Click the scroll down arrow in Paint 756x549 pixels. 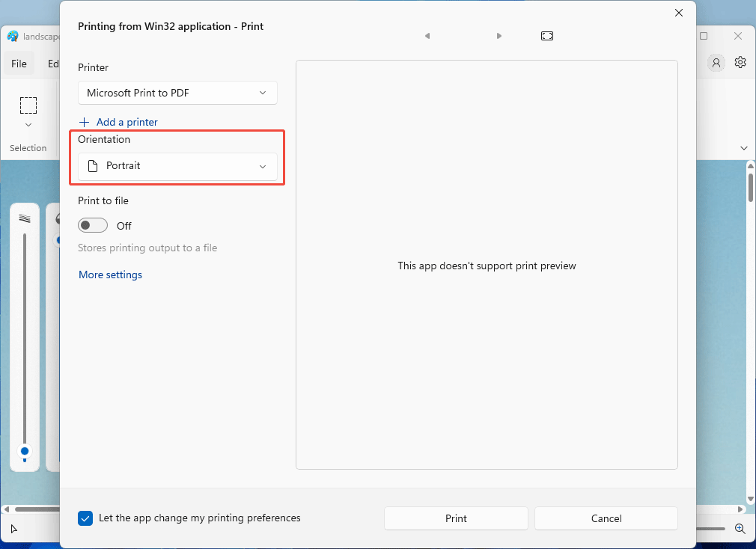tap(751, 499)
